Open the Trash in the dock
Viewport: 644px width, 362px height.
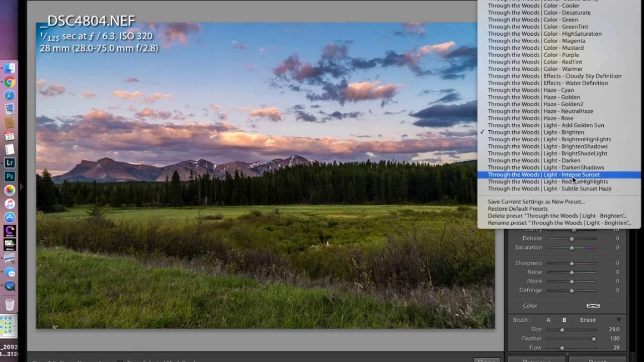(10, 304)
